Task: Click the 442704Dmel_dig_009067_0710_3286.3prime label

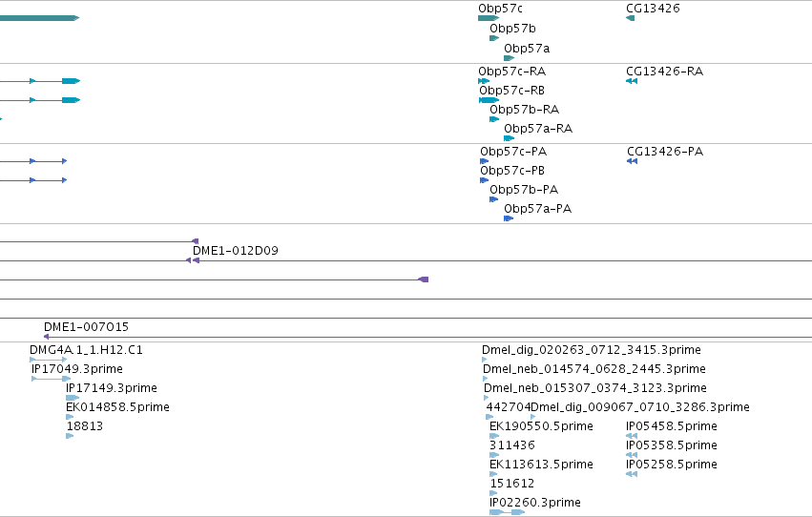Action: 617,408
